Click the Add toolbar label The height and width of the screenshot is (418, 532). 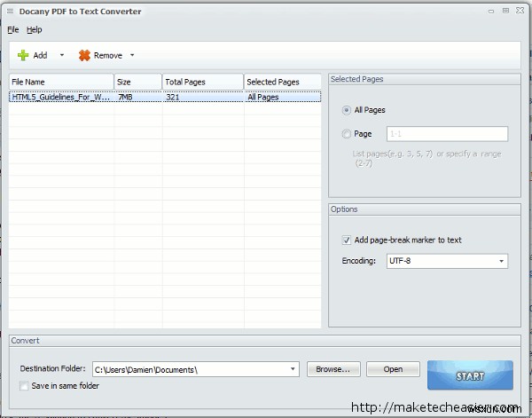point(40,55)
